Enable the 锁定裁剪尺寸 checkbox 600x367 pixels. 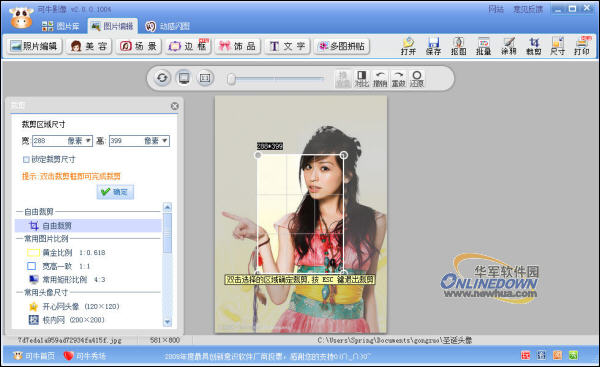coord(26,160)
